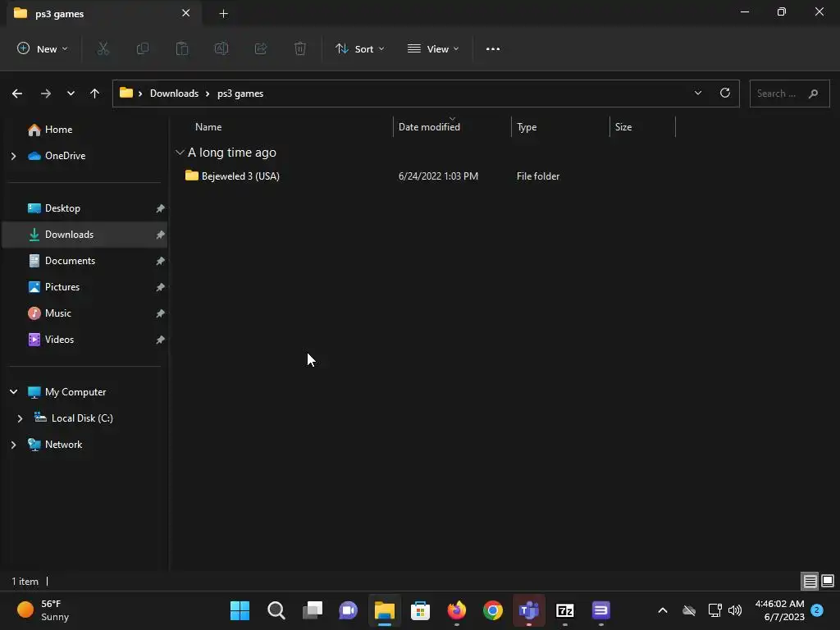Click the volume speaker tray icon

(735, 610)
